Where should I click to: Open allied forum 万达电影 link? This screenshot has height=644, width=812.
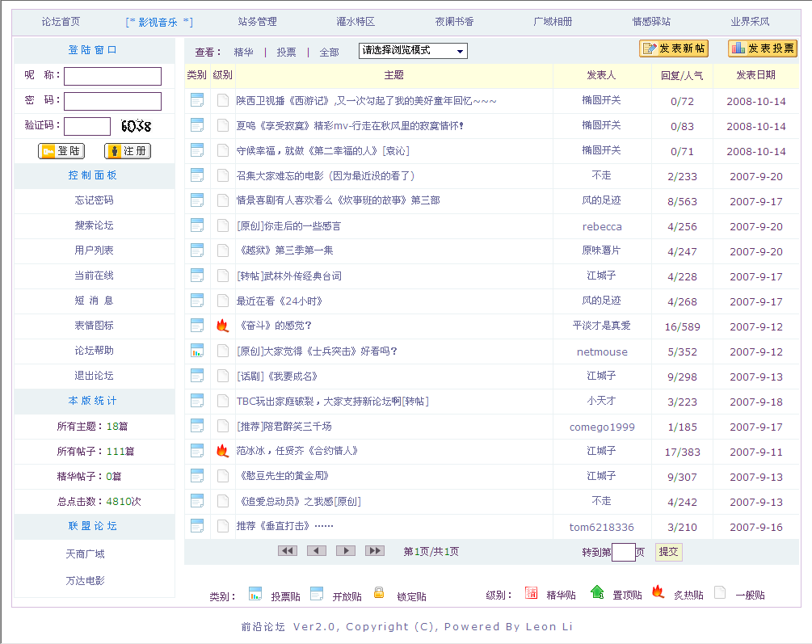(x=85, y=580)
